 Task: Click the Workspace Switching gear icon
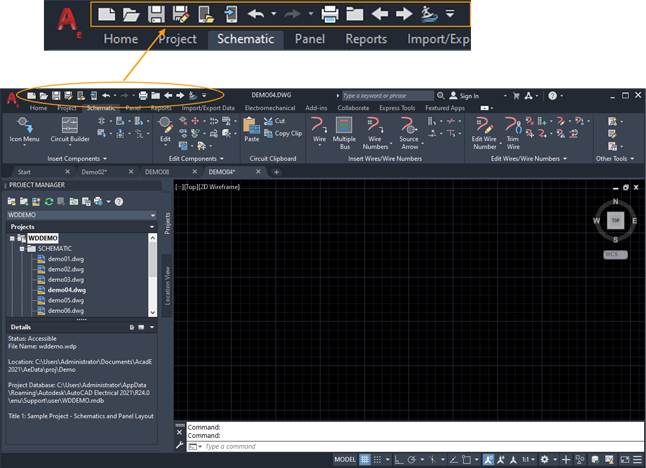[x=545, y=459]
